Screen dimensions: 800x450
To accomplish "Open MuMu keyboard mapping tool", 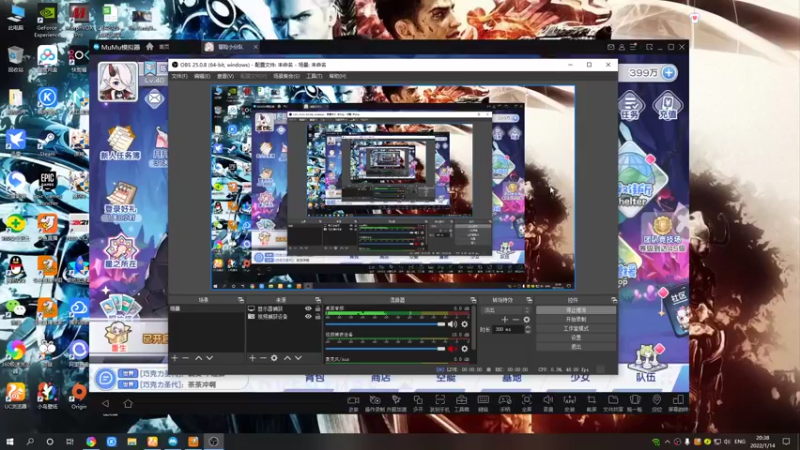I will pos(483,403).
